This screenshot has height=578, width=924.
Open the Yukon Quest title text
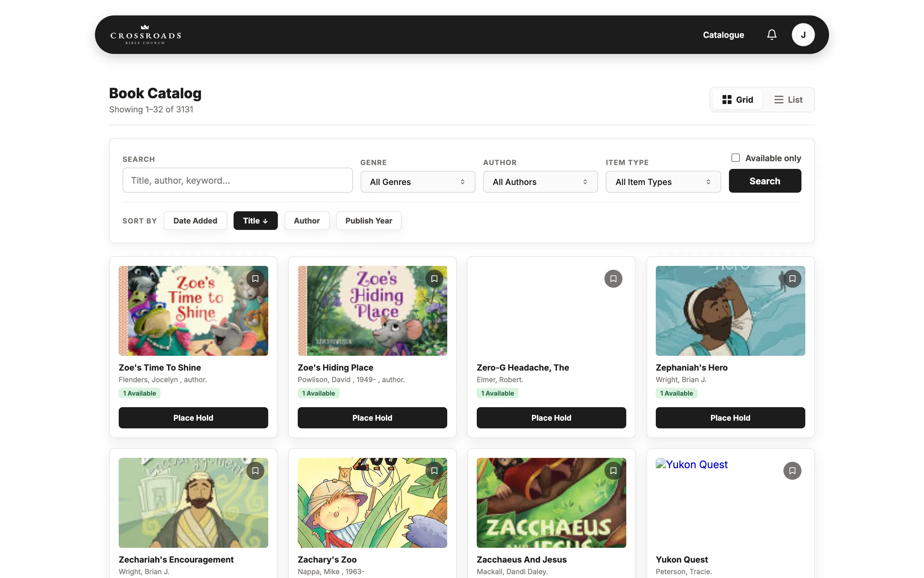(x=681, y=559)
